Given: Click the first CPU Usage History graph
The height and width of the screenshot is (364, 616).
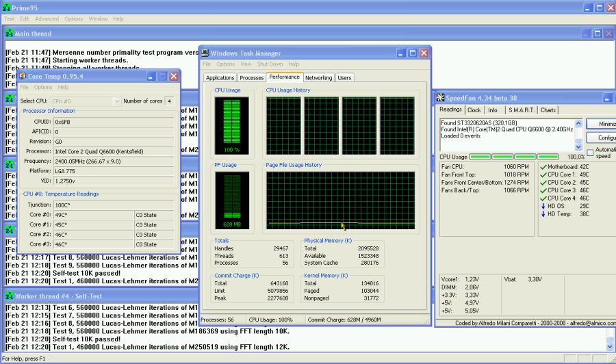Looking at the screenshot, I should coord(283,126).
